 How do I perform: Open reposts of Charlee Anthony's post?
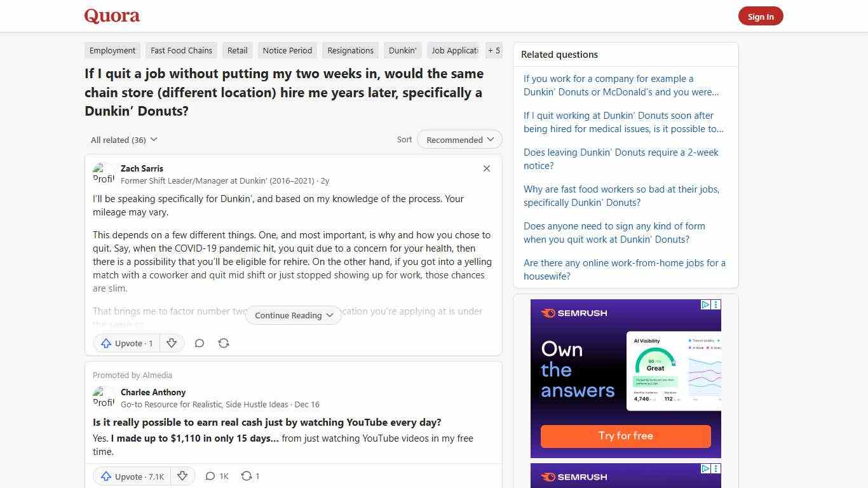pyautogui.click(x=250, y=476)
